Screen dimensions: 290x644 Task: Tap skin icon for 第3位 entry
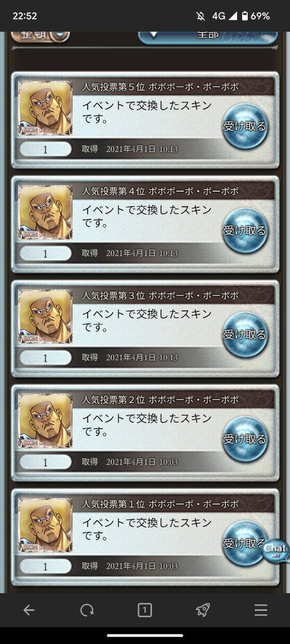click(x=45, y=316)
